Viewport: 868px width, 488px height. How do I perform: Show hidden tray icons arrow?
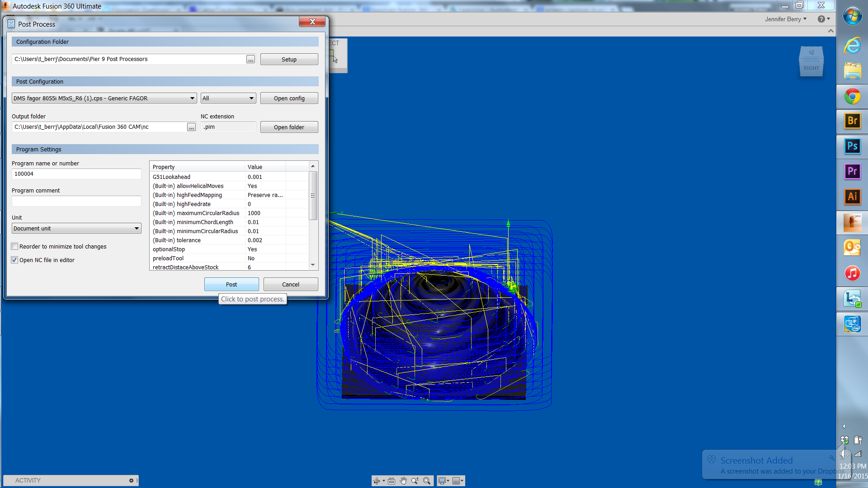click(x=844, y=426)
